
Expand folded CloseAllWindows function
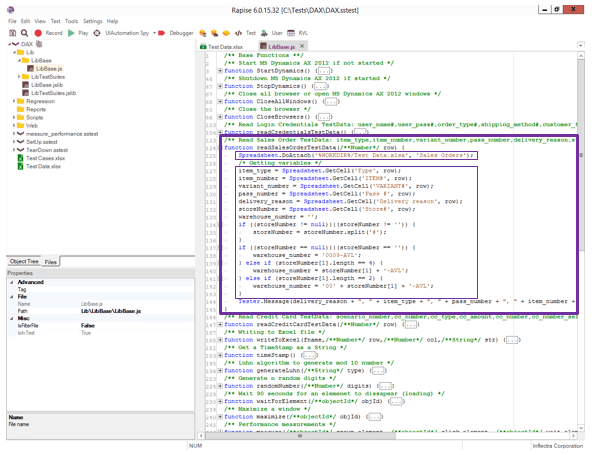coord(220,102)
